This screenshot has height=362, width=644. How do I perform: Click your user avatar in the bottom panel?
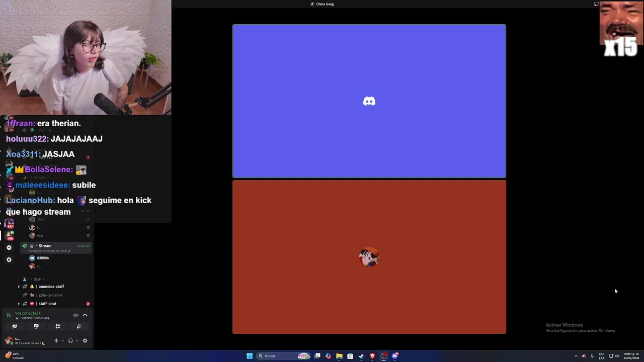[9, 340]
